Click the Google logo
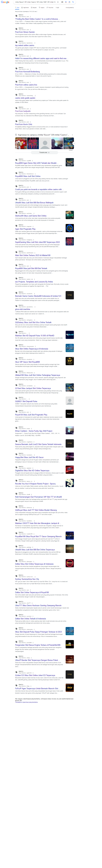Image resolution: width=102 pixels, height=868 pixels. tap(5, 2)
